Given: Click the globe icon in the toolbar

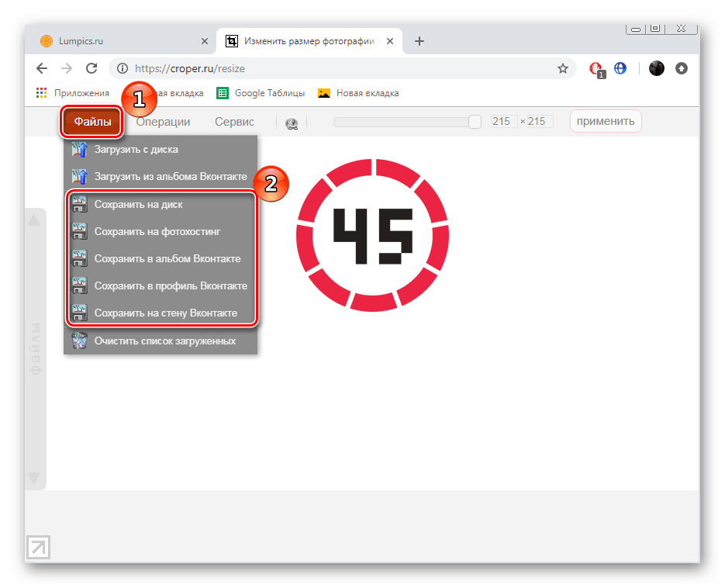Looking at the screenshot, I should 292,123.
